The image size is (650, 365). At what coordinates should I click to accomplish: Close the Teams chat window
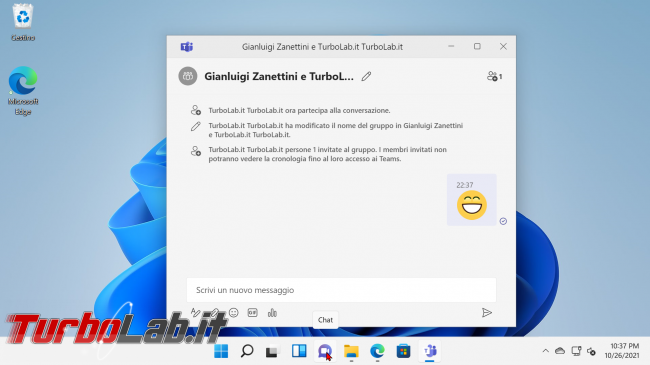coord(503,46)
